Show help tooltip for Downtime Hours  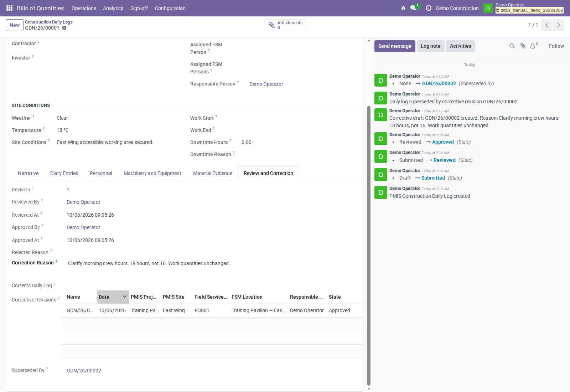[x=230, y=141]
